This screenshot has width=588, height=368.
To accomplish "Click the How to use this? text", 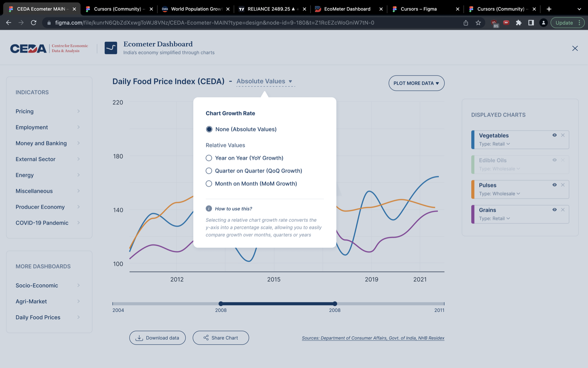I will (x=234, y=209).
